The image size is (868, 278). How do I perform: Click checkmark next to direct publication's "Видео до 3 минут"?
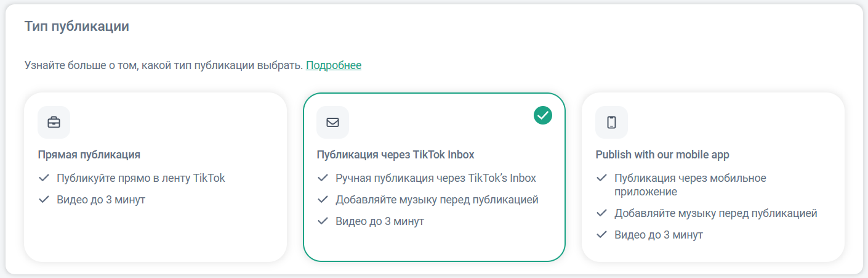[44, 200]
